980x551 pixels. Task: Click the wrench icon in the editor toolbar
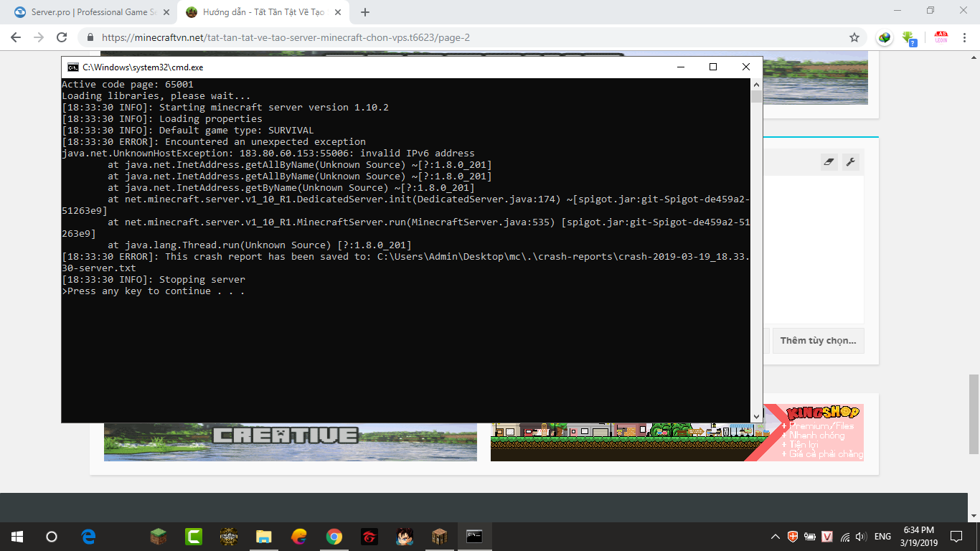pos(850,162)
